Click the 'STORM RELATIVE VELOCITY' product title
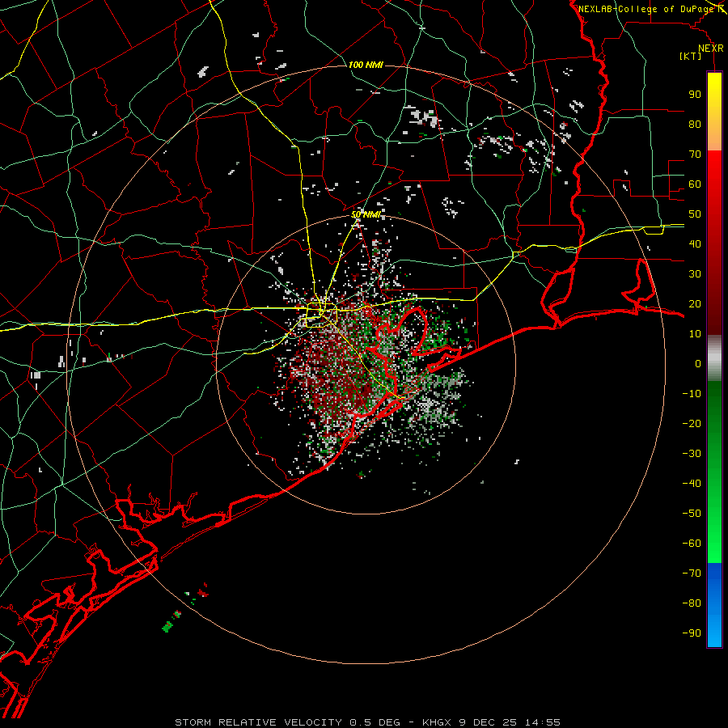Viewport: 728px width, 728px height. (258, 722)
